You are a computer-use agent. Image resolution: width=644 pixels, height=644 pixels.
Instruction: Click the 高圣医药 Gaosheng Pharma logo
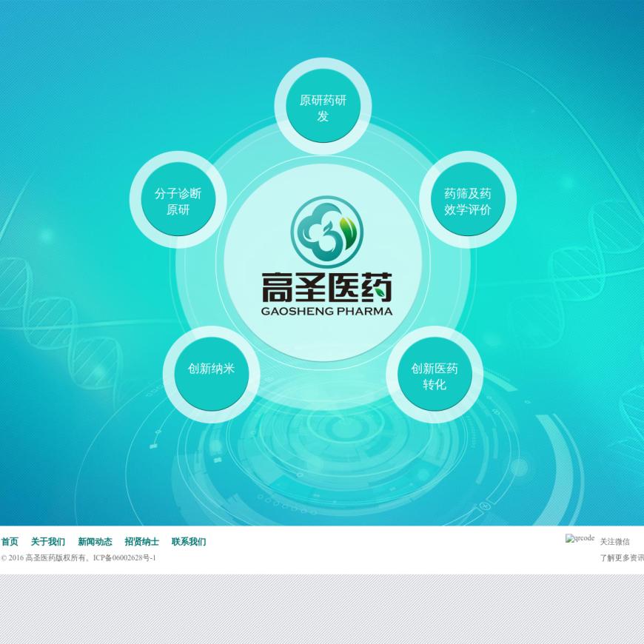click(x=327, y=256)
